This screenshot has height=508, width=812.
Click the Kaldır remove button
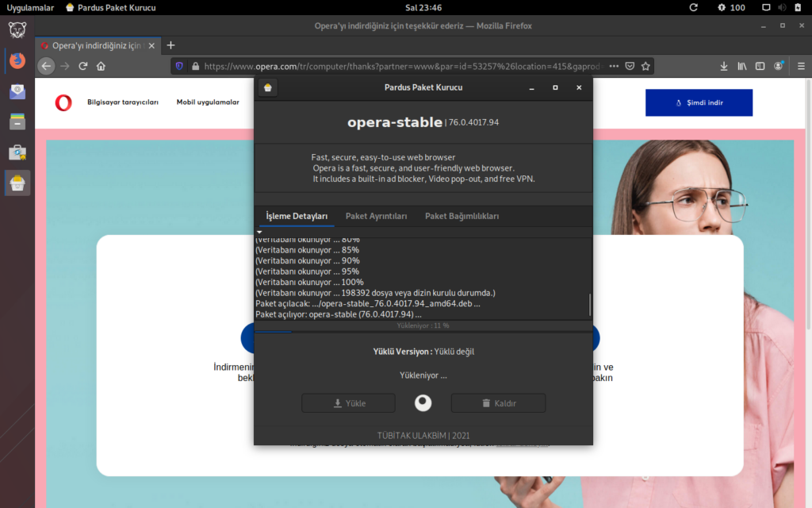pyautogui.click(x=498, y=403)
